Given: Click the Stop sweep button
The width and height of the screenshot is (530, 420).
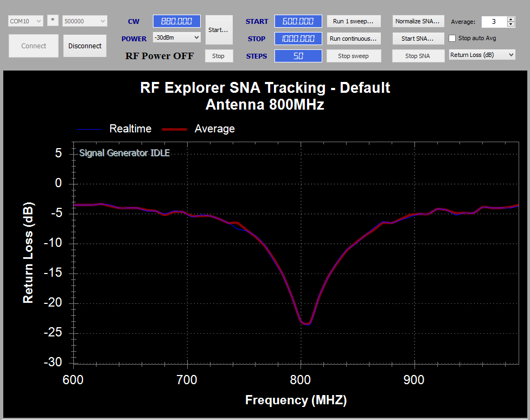Looking at the screenshot, I should point(354,56).
